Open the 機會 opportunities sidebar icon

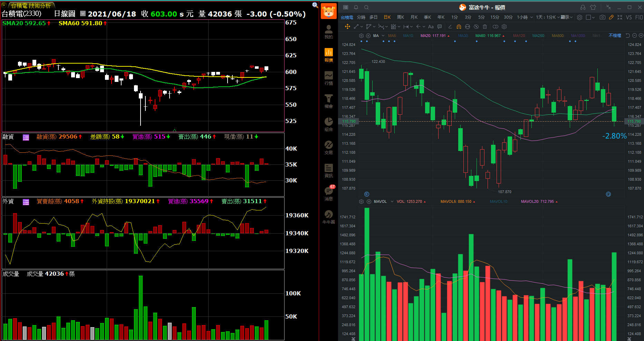point(328,101)
